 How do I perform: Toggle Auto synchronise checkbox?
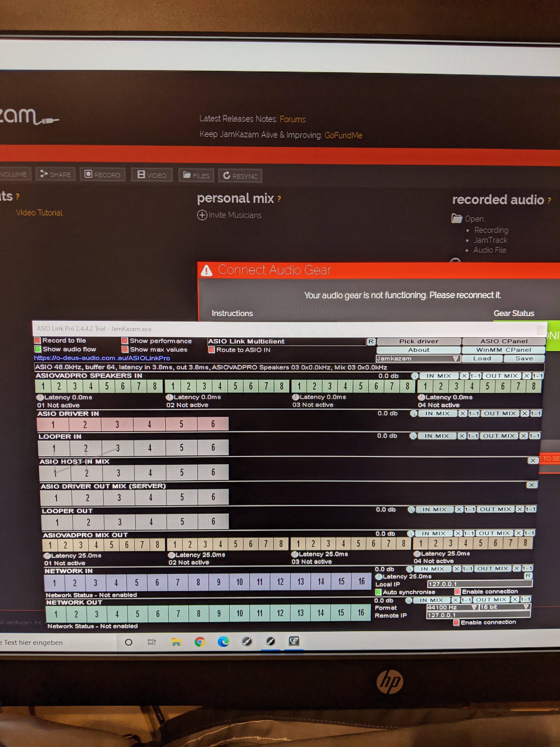[378, 592]
